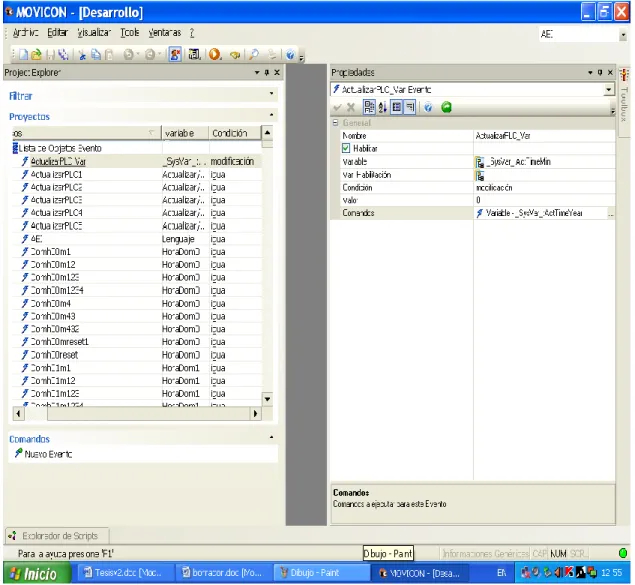Click the grayed checkmark apply icon in Properties
Screen dimensions: 635x585
coord(337,108)
